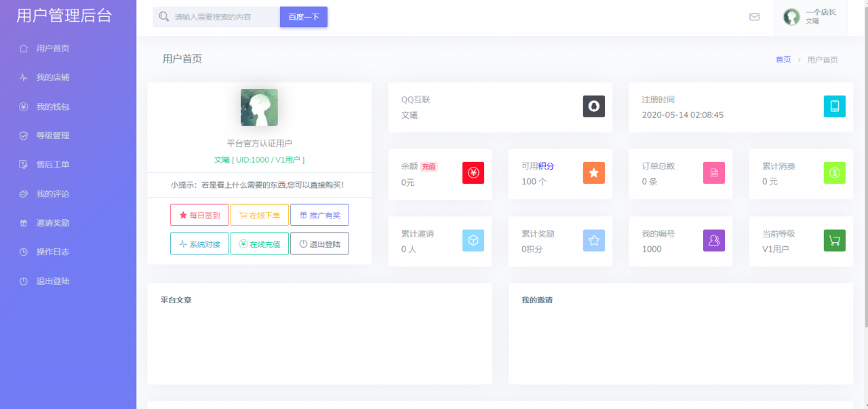Click the 每日签到 sign-in button
This screenshot has width=868, height=409.
click(199, 215)
